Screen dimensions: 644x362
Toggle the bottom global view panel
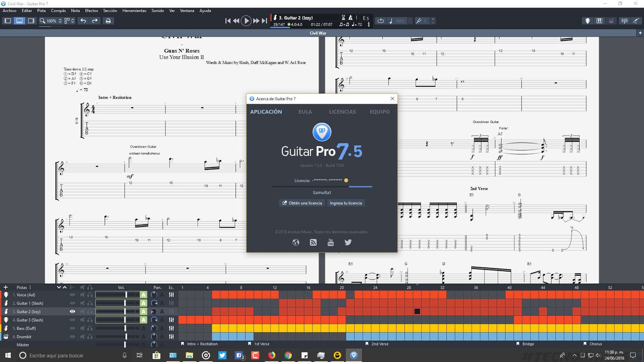[x=19, y=21]
